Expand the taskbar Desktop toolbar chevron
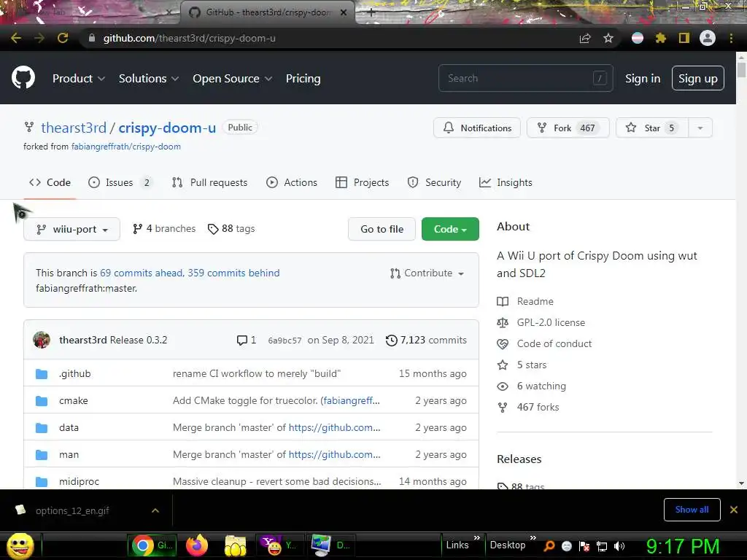The height and width of the screenshot is (560, 747). [x=533, y=537]
